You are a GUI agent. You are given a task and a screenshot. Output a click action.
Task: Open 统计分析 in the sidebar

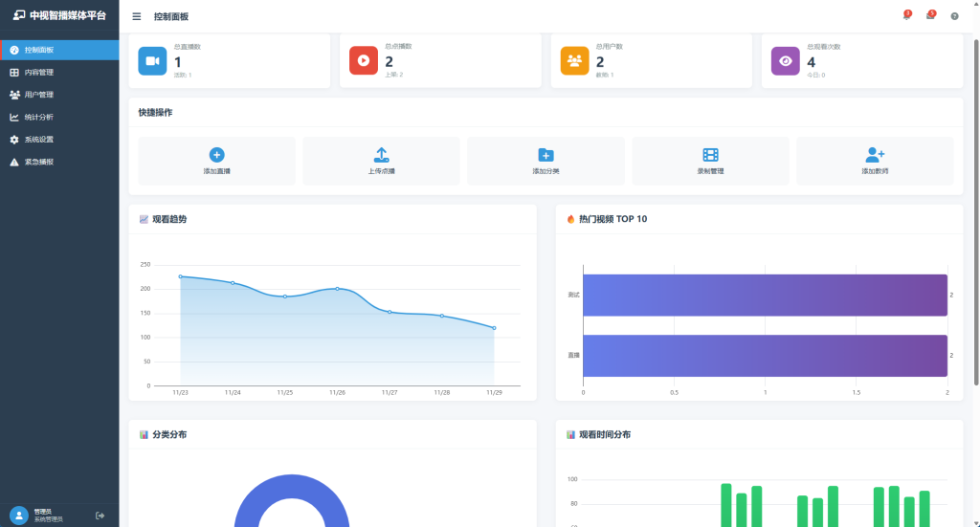59,118
